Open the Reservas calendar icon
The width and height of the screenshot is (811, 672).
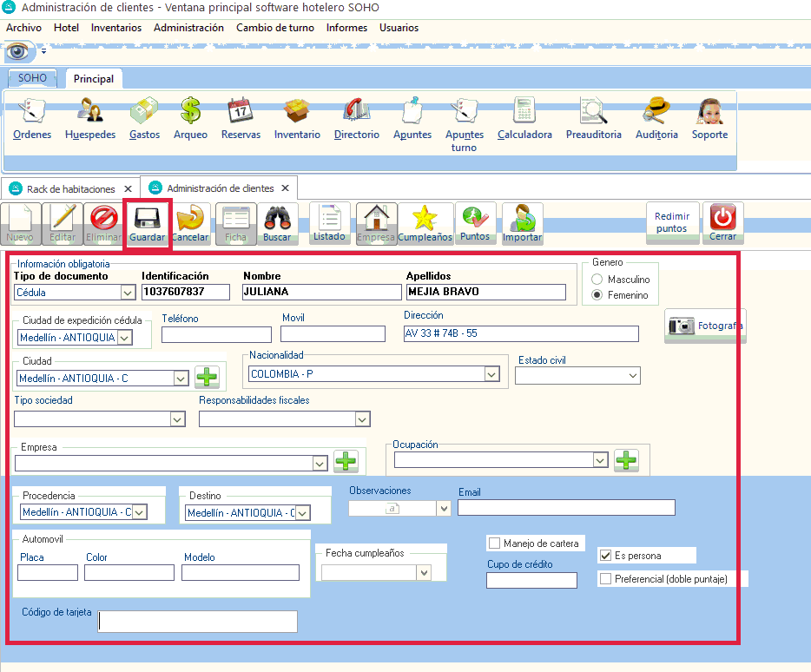pos(241,112)
